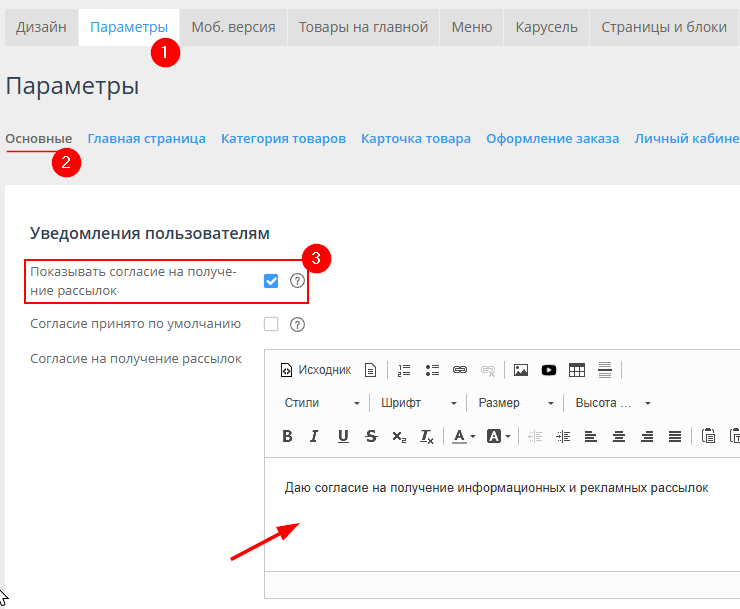The height and width of the screenshot is (609, 740).
Task: Open text color picker
Action: pos(463,436)
